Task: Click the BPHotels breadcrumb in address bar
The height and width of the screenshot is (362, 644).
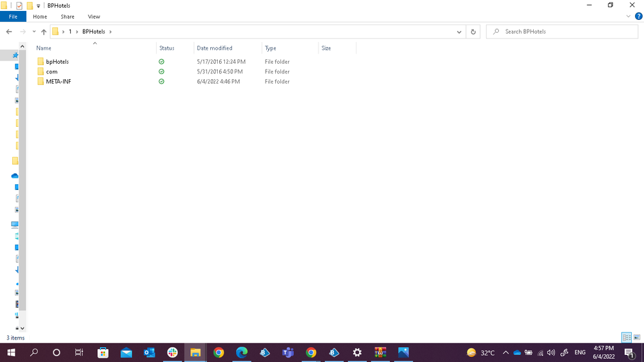Action: coord(93,32)
